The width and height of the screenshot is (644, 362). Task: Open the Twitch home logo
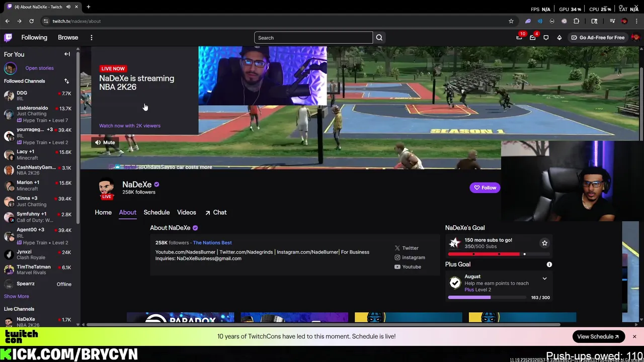click(x=8, y=37)
